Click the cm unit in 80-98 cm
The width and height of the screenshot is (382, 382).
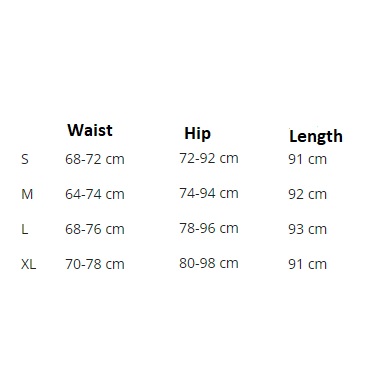[229, 264]
